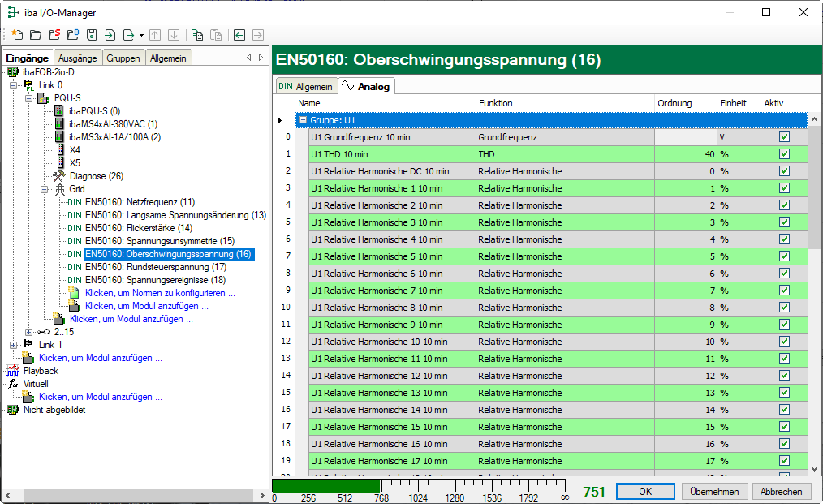Click the new project toolbar icon
Image resolution: width=823 pixels, height=504 pixels.
(16, 35)
